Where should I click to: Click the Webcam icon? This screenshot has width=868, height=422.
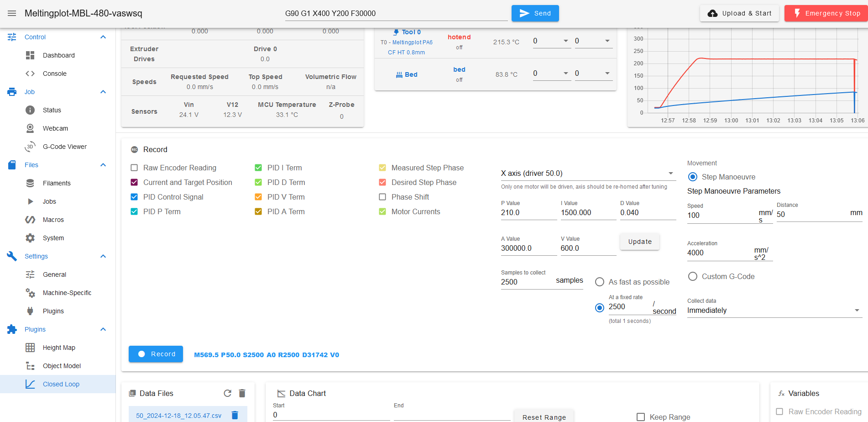30,128
